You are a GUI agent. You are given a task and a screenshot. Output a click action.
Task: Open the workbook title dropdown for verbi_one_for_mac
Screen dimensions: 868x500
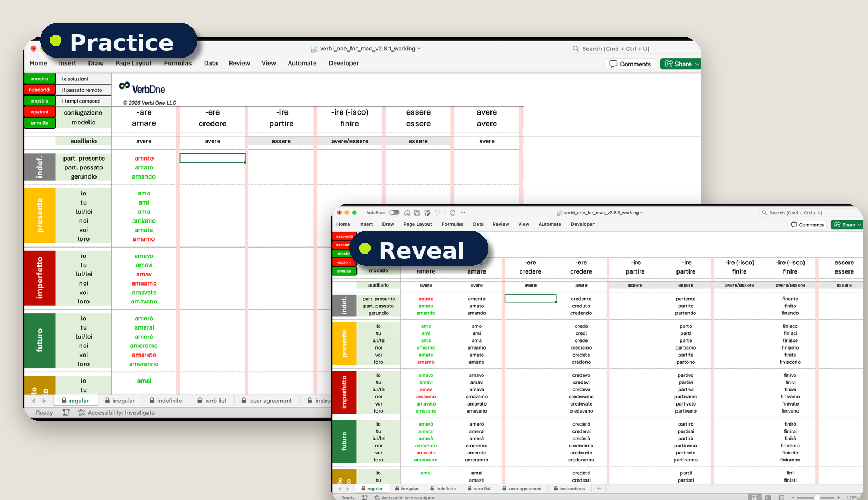(418, 48)
